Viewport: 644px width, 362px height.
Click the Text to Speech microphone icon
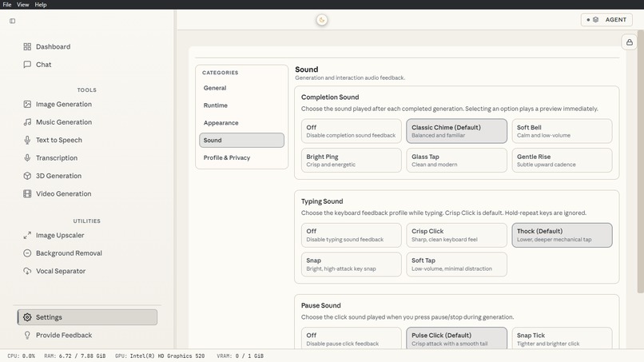click(x=27, y=140)
